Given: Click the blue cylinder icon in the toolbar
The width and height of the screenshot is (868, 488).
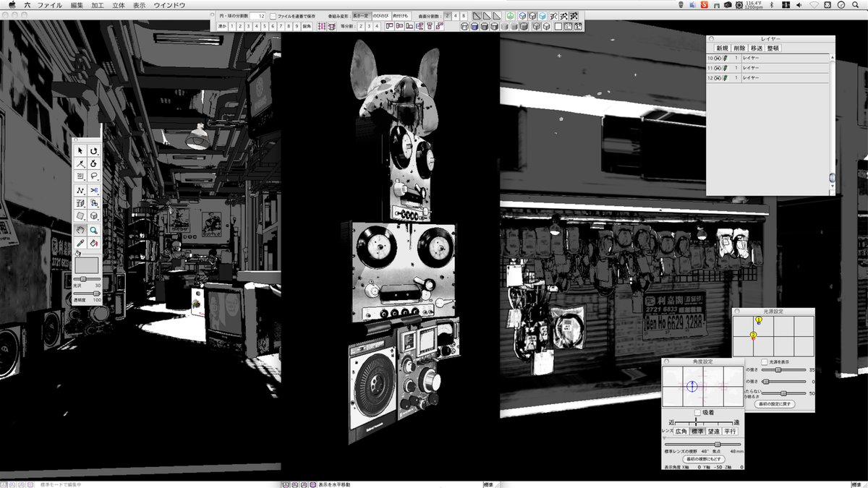Looking at the screenshot, I should click(x=475, y=26).
